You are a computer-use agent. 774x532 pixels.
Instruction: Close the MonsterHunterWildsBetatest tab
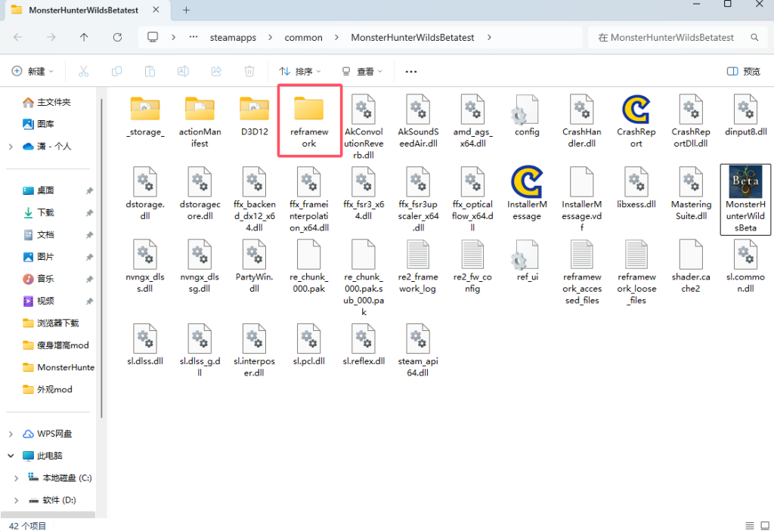click(156, 10)
